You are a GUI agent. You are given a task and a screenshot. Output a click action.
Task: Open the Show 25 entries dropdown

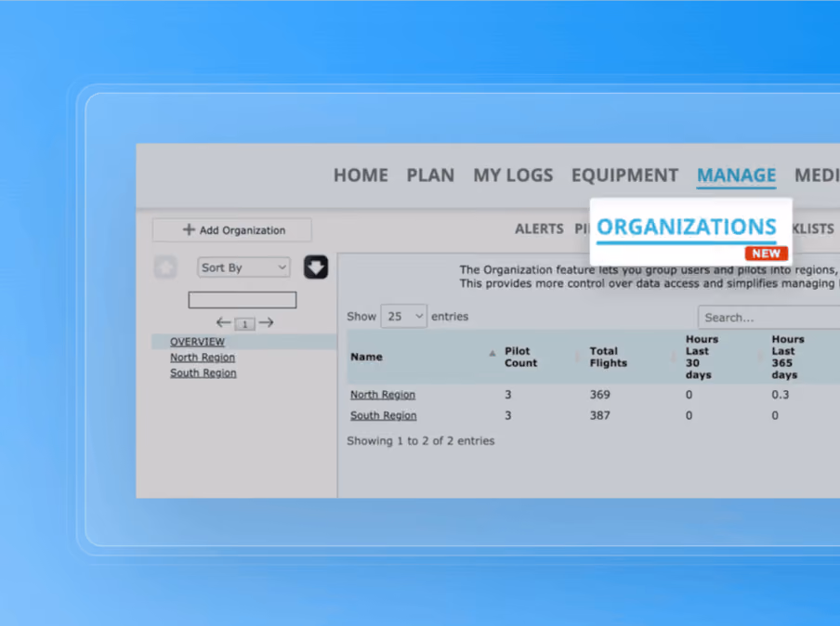[403, 317]
